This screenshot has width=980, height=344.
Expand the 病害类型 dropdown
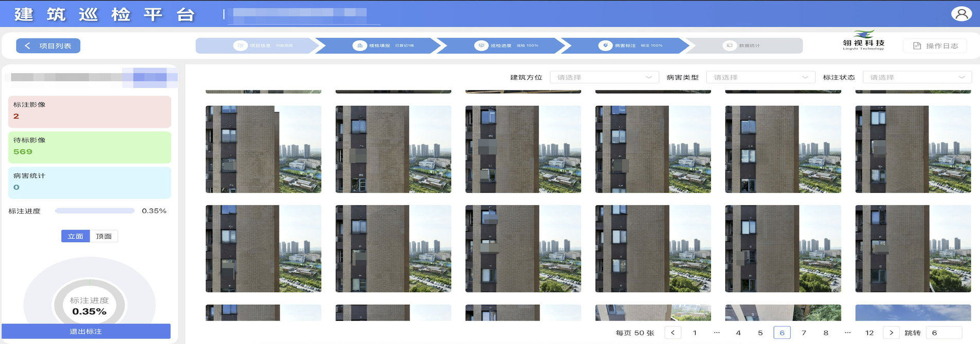click(761, 77)
